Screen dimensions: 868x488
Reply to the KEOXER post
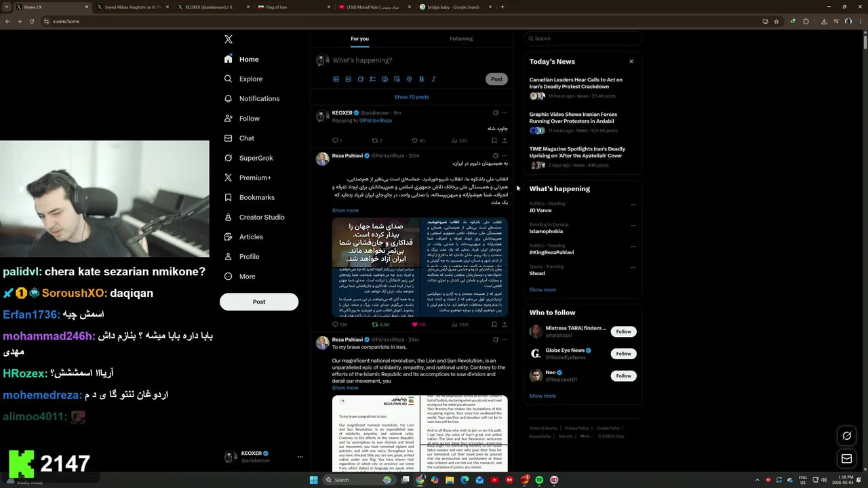336,140
